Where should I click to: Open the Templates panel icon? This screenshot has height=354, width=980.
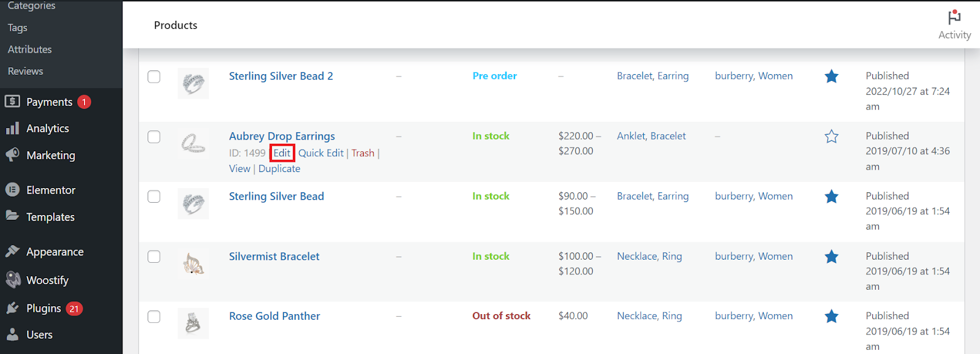point(13,217)
